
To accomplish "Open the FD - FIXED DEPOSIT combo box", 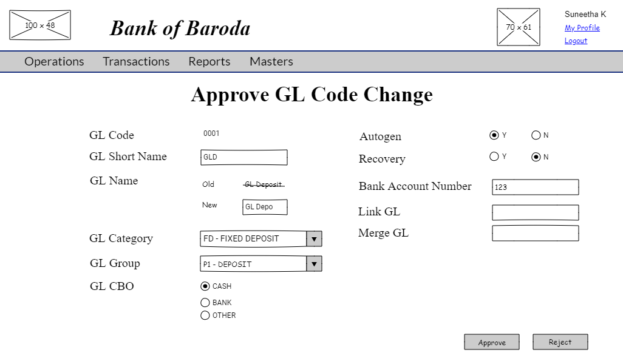I will click(x=253, y=239).
